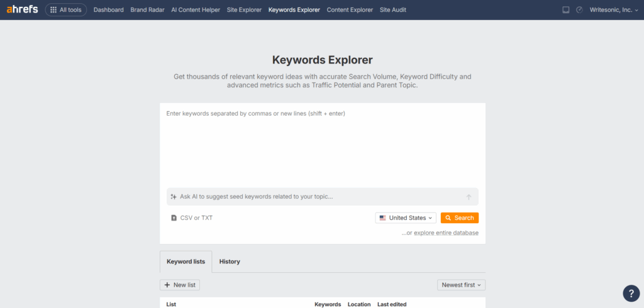This screenshot has height=308, width=644.
Task: Click the Ahrefs logo in the header
Action: (x=23, y=10)
